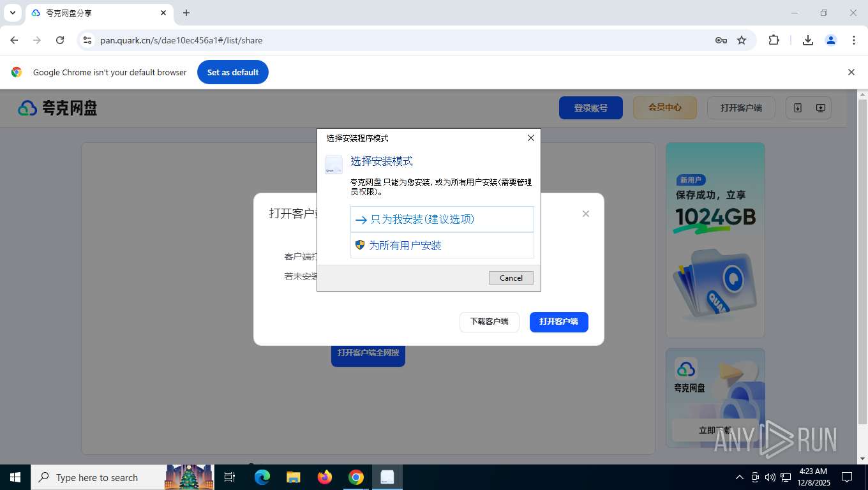Open Chrome profile icon
Screen dimensions: 868x490
[830, 40]
